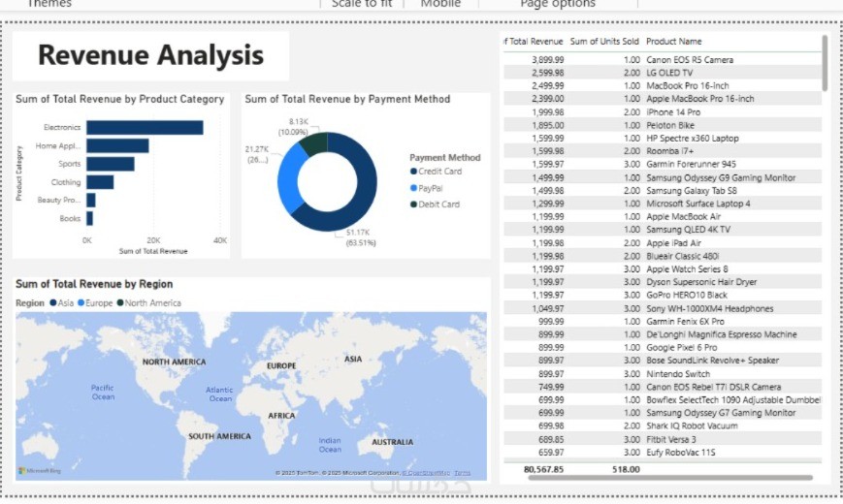Click the table vertical scrollbar thumb
This screenshot has width=843, height=504.
(825, 63)
